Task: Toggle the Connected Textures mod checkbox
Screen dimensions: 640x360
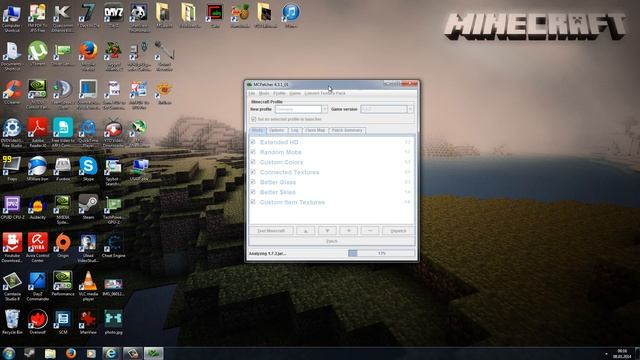Action: click(x=253, y=172)
